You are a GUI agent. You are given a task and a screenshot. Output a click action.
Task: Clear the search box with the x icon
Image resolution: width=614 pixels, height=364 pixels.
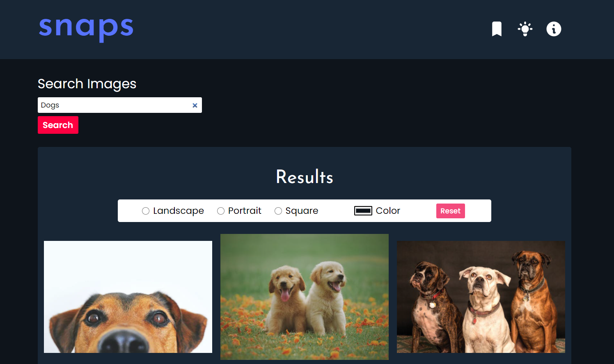(195, 105)
